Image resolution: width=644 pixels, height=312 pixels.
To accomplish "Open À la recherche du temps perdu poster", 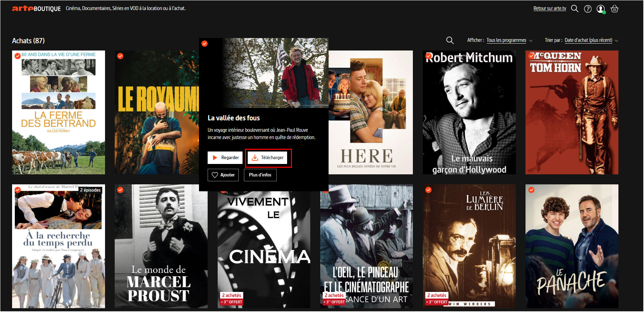I will click(x=58, y=246).
